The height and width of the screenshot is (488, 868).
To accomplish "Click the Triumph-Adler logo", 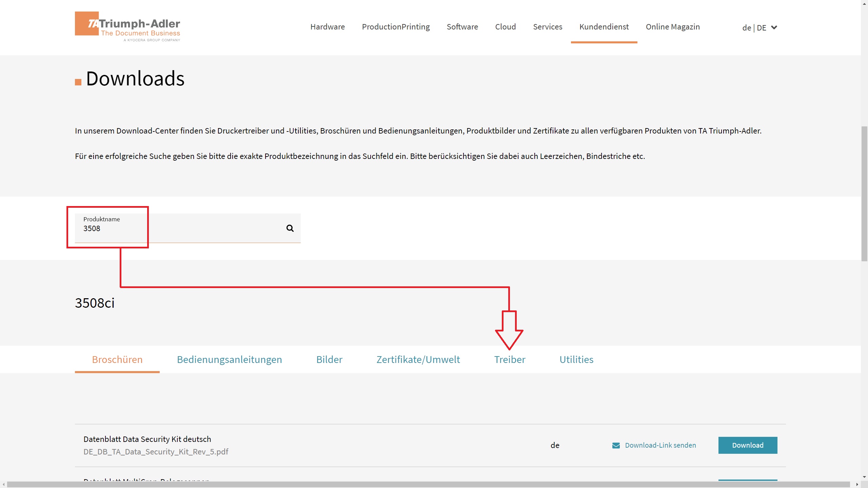I will point(127,26).
